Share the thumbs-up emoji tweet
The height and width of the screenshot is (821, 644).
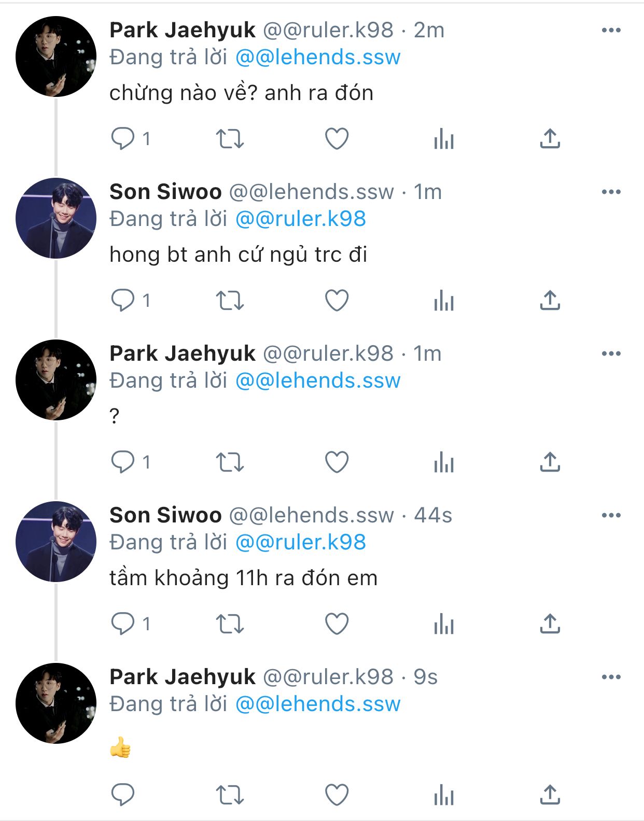tap(550, 795)
